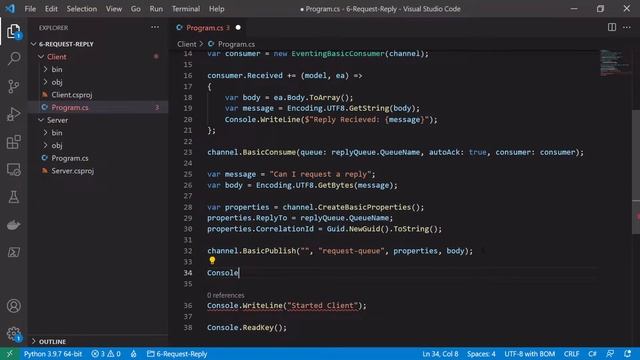Click 6-Request-Reply folder in status bar
The height and width of the screenshot is (360, 640).
click(x=177, y=354)
